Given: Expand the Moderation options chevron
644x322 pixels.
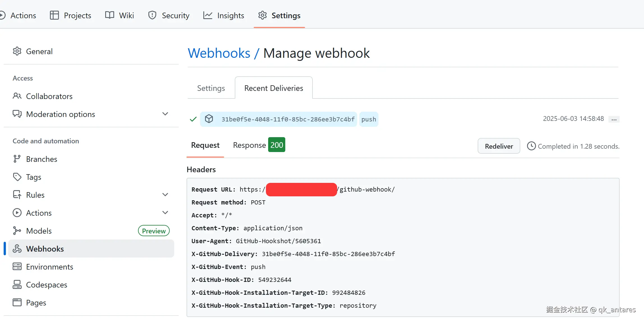Looking at the screenshot, I should tap(165, 114).
